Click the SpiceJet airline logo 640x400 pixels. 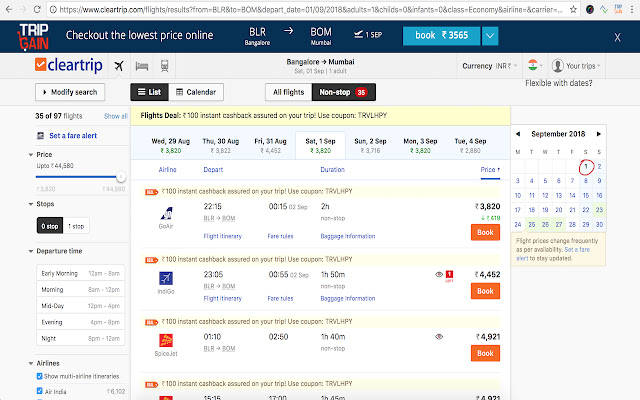pyautogui.click(x=166, y=340)
